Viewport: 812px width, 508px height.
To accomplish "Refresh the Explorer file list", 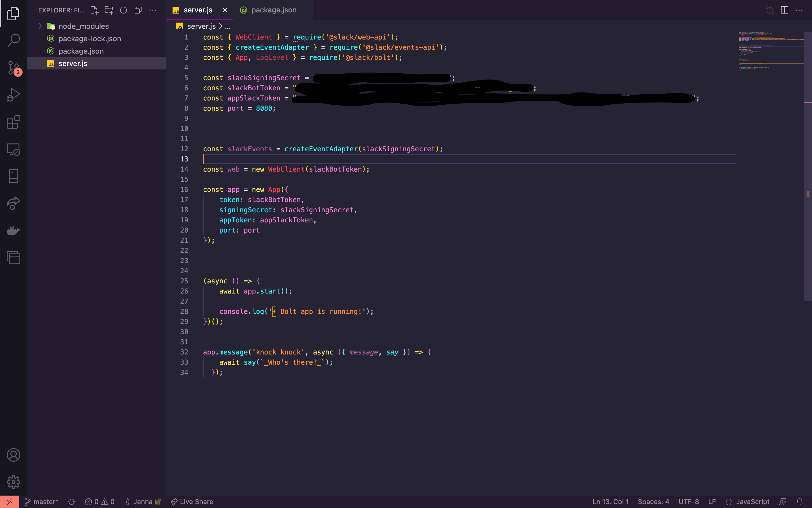I will [x=123, y=10].
